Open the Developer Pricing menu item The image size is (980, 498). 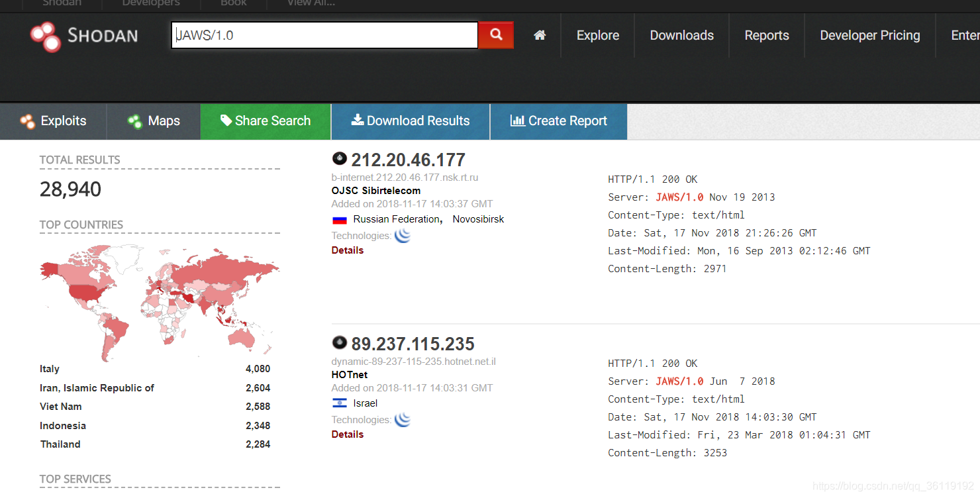870,36
